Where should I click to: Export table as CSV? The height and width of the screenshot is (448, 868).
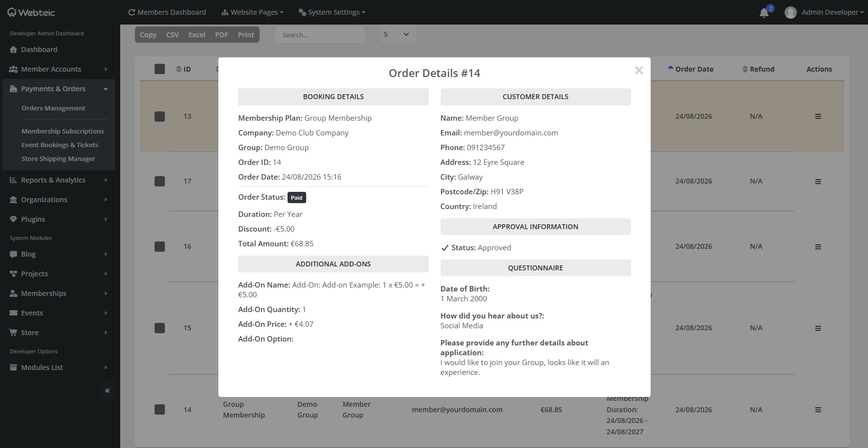(x=172, y=35)
